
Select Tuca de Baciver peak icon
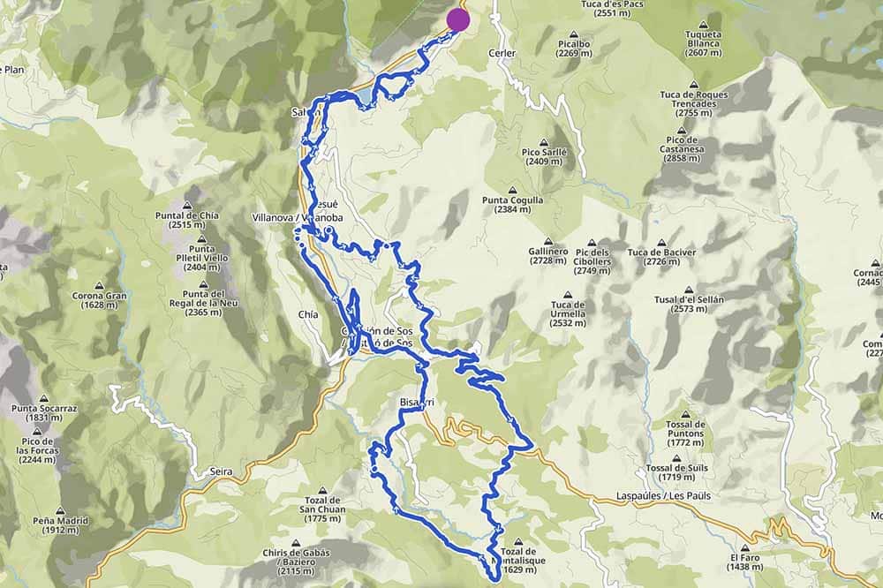pos(661,243)
